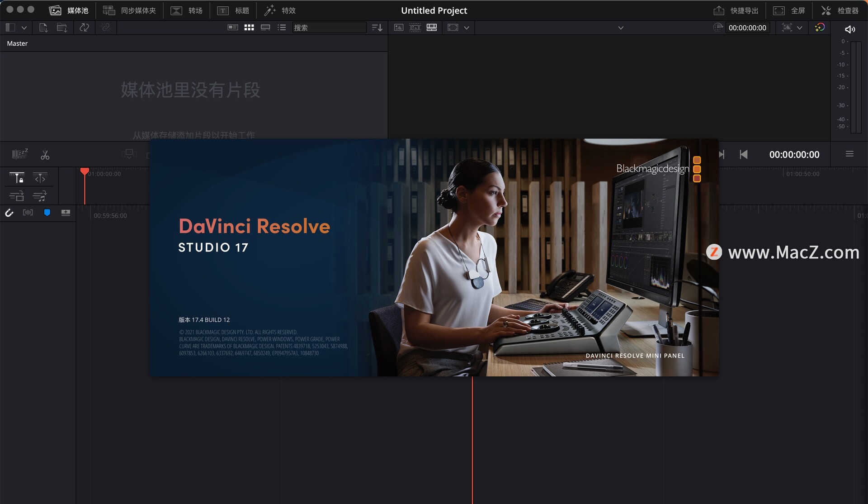Screen dimensions: 868x504
Task: Add a blue marker
Action: coord(47,212)
